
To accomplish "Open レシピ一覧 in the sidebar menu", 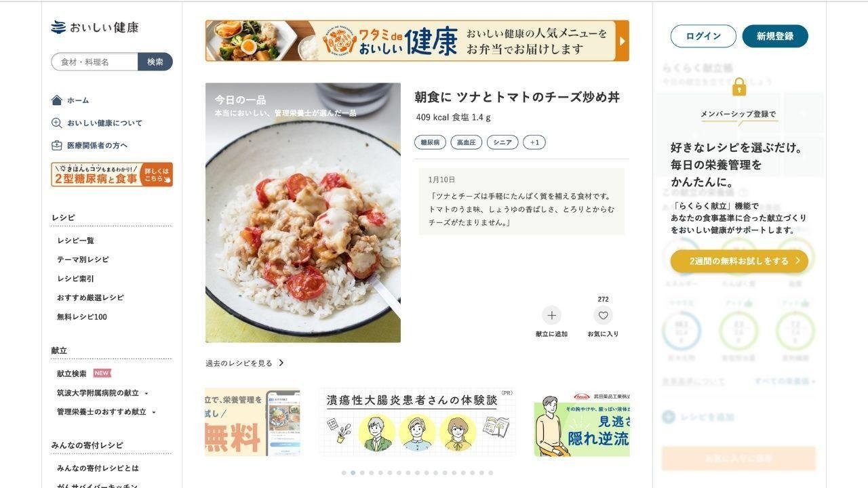I will click(x=75, y=241).
